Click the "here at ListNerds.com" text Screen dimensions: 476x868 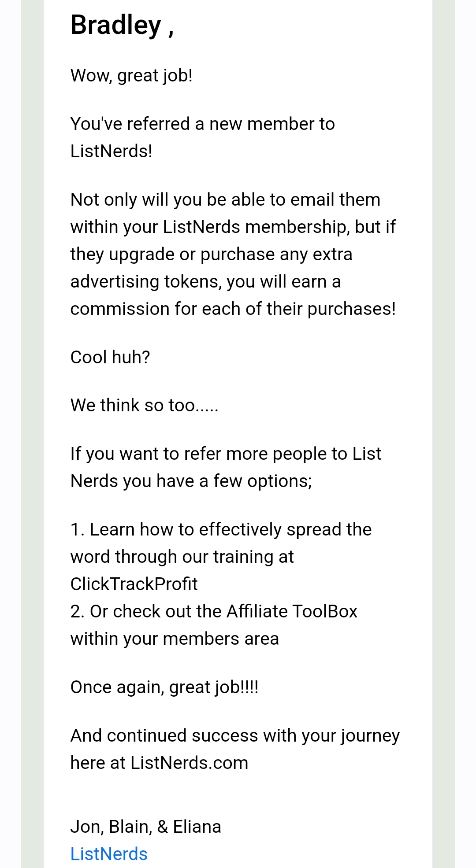tap(160, 763)
